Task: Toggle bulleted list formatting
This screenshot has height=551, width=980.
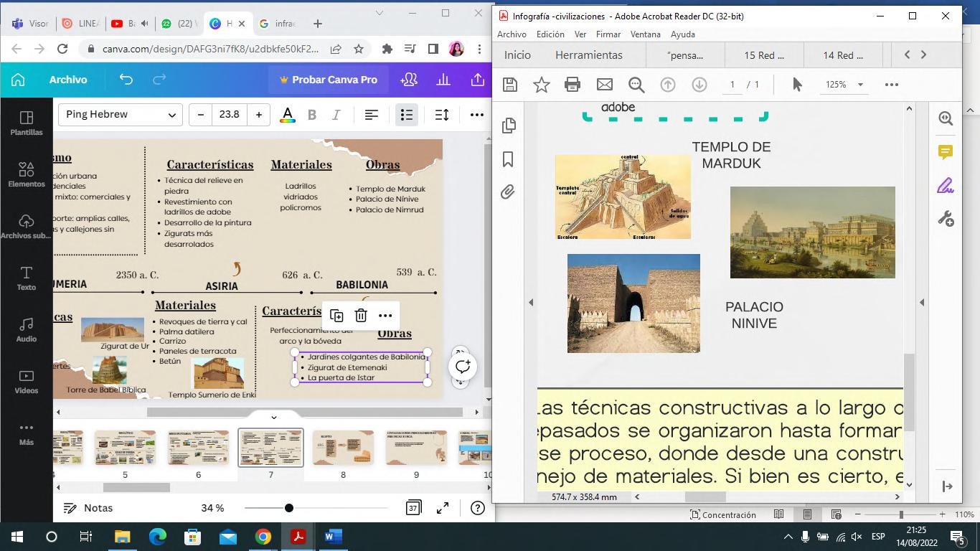Action: click(407, 115)
